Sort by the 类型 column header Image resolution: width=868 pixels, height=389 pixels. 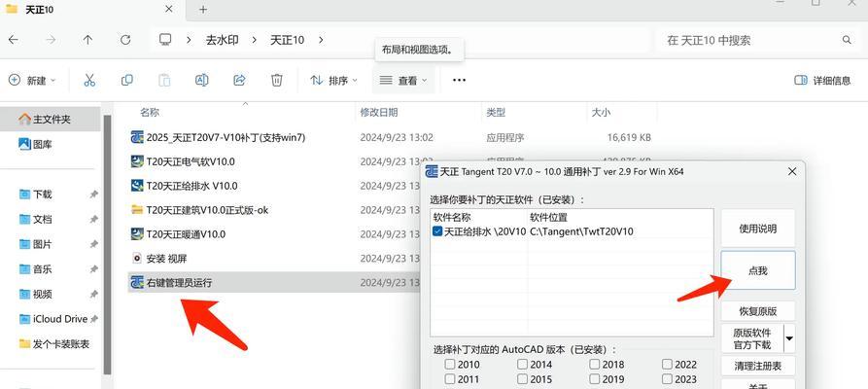tap(496, 112)
